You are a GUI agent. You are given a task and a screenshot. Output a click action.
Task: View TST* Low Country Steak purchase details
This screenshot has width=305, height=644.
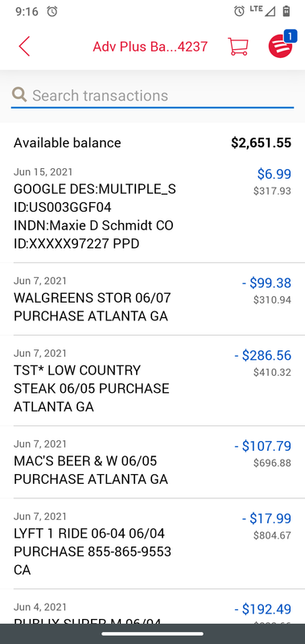(152, 380)
